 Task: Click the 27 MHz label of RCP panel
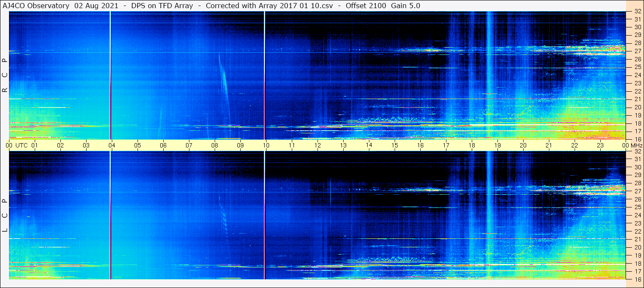coord(637,51)
